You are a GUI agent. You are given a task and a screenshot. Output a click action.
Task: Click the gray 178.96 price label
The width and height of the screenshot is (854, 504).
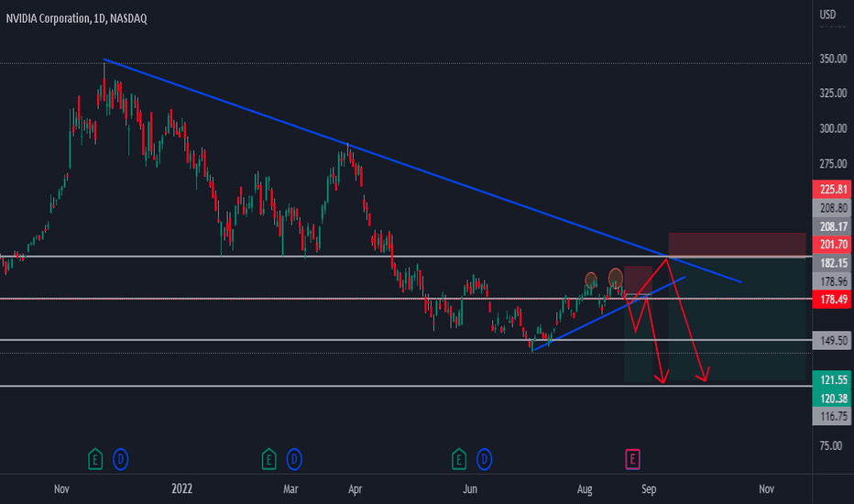coord(833,281)
